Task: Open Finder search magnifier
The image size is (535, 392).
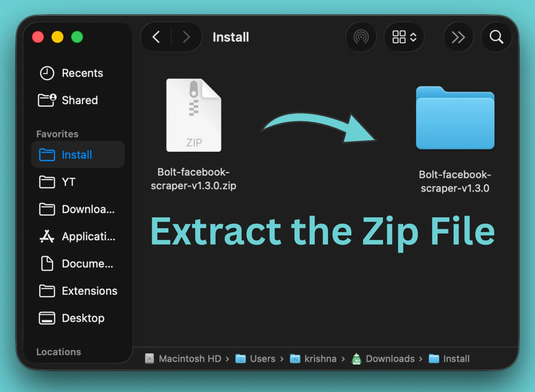Action: (x=496, y=37)
